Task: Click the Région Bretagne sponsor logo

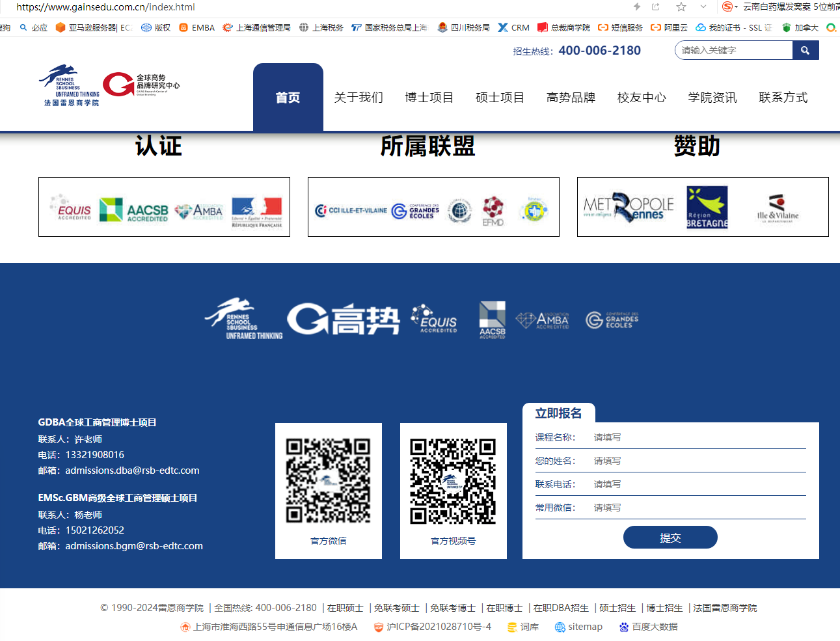Action: coord(707,208)
